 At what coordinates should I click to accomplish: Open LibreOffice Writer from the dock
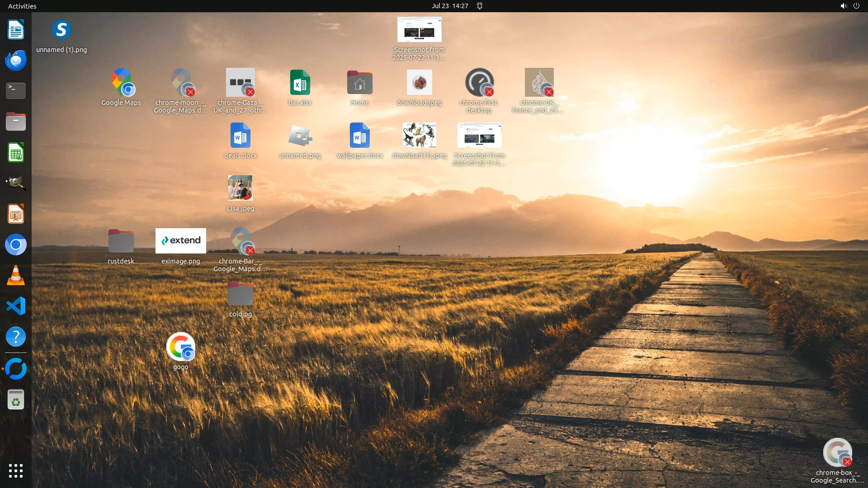coord(16,30)
